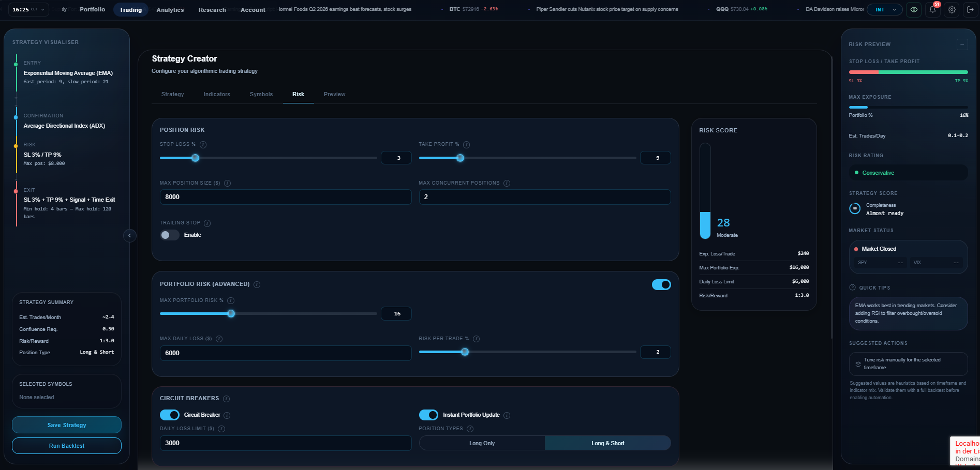Click the Max Position Size info icon
This screenshot has width=980, height=470.
228,183
